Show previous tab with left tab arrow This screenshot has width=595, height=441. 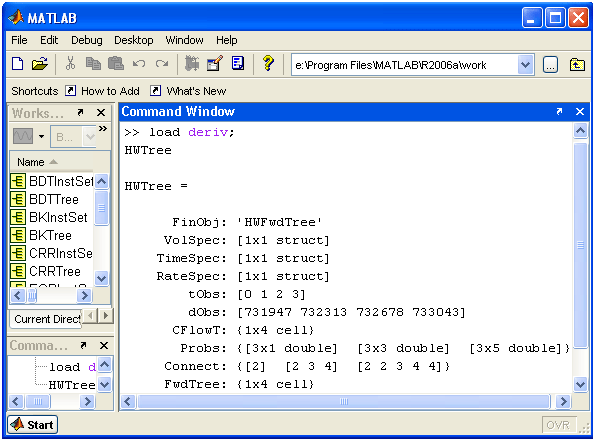pyautogui.click(x=90, y=315)
